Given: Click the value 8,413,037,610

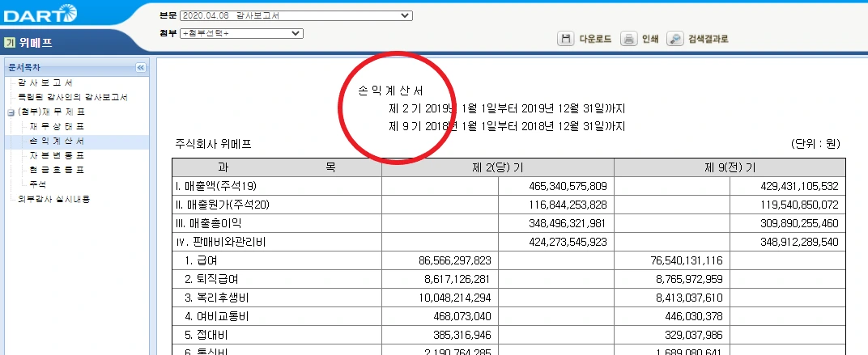Looking at the screenshot, I should click(x=690, y=298).
